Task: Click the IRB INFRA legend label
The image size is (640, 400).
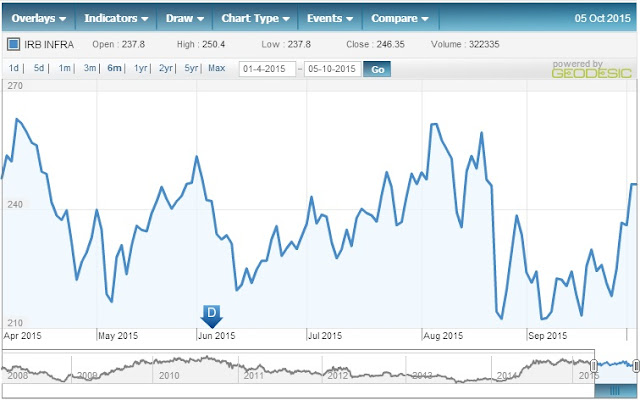Action: click(49, 44)
